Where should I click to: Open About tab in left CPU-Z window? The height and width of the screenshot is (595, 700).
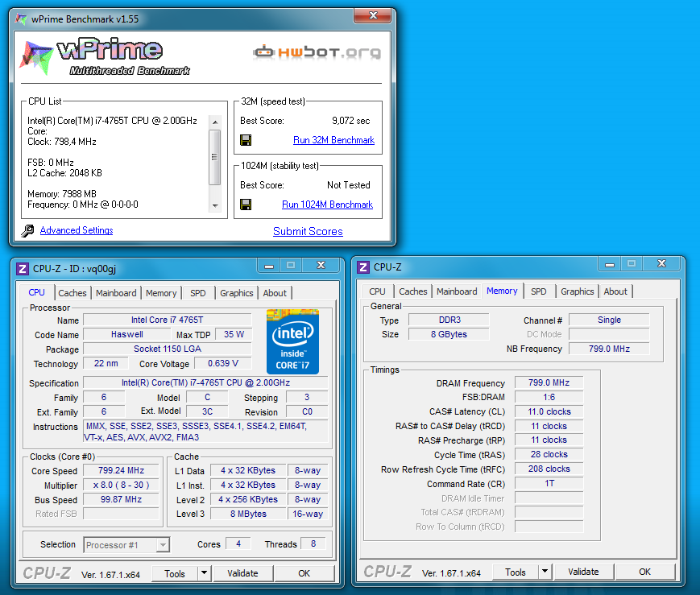(275, 293)
